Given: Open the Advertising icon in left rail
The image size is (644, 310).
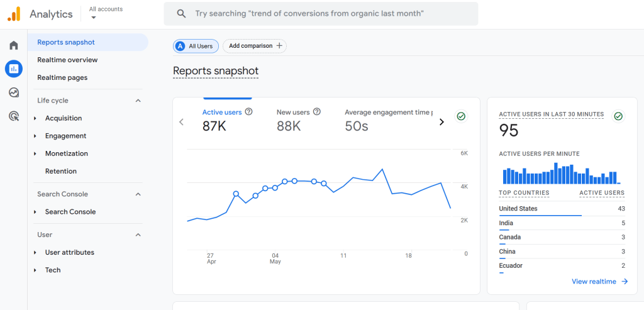Looking at the screenshot, I should (x=13, y=116).
